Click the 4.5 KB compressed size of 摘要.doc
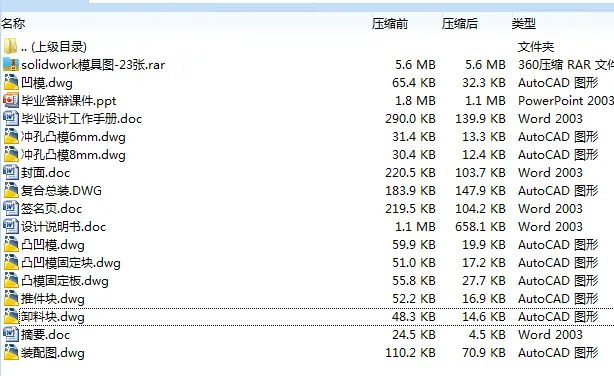The height and width of the screenshot is (376, 614). (x=487, y=335)
